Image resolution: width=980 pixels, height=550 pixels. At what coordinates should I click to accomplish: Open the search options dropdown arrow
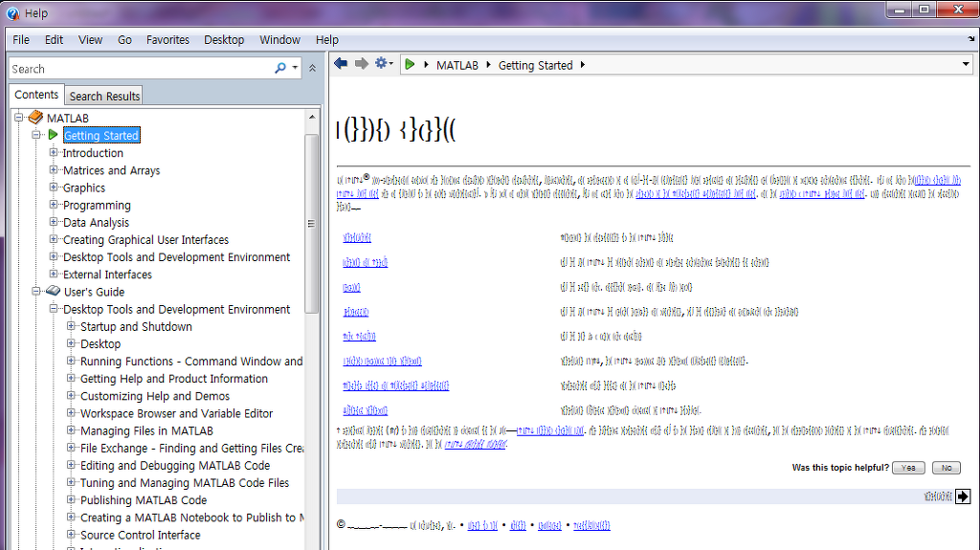(x=295, y=68)
